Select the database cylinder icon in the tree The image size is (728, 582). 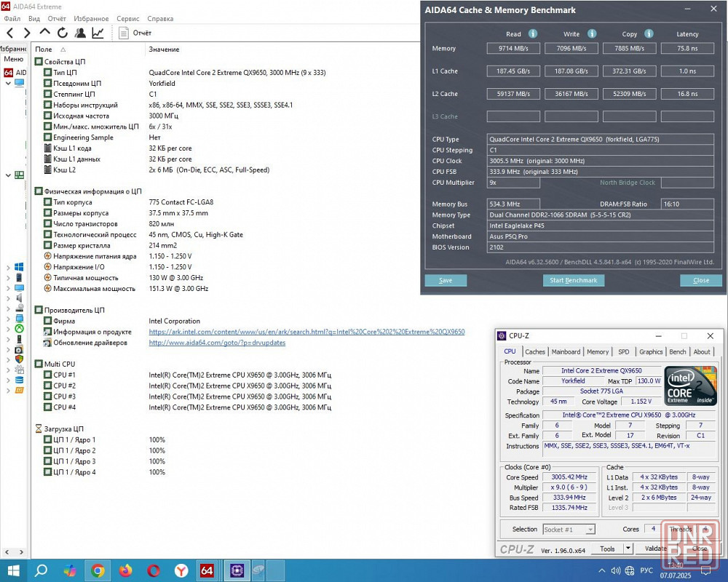point(19,380)
